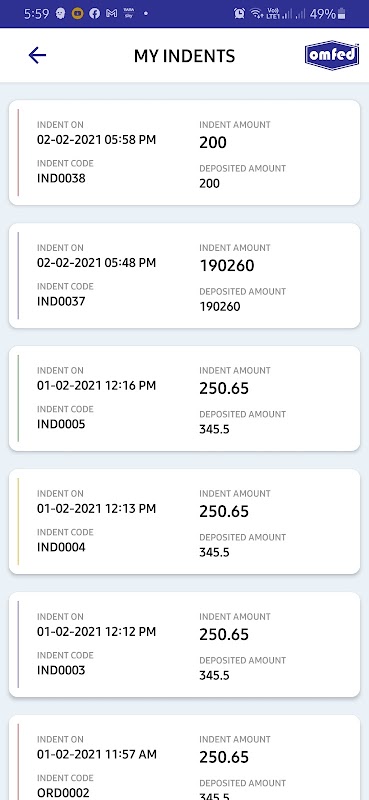The width and height of the screenshot is (369, 800).
Task: Tap the Tata Sky notification icon
Action: click(129, 13)
